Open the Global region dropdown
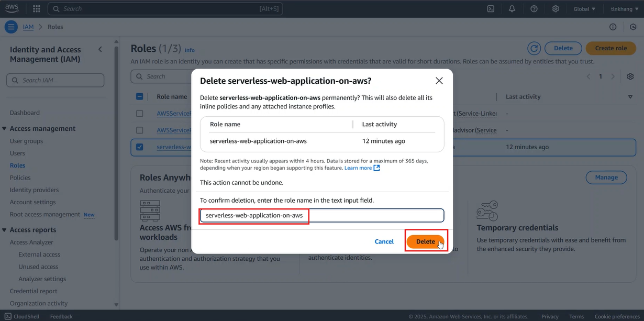This screenshot has height=321, width=644. coord(584,9)
